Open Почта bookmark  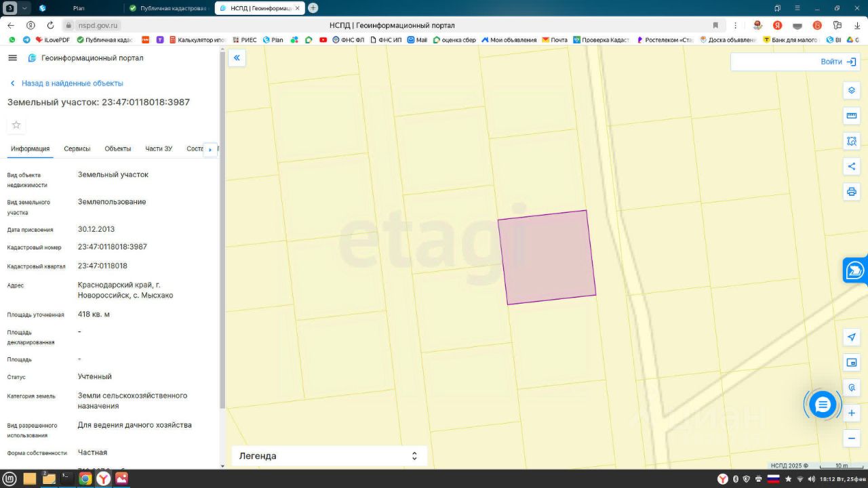pyautogui.click(x=555, y=40)
